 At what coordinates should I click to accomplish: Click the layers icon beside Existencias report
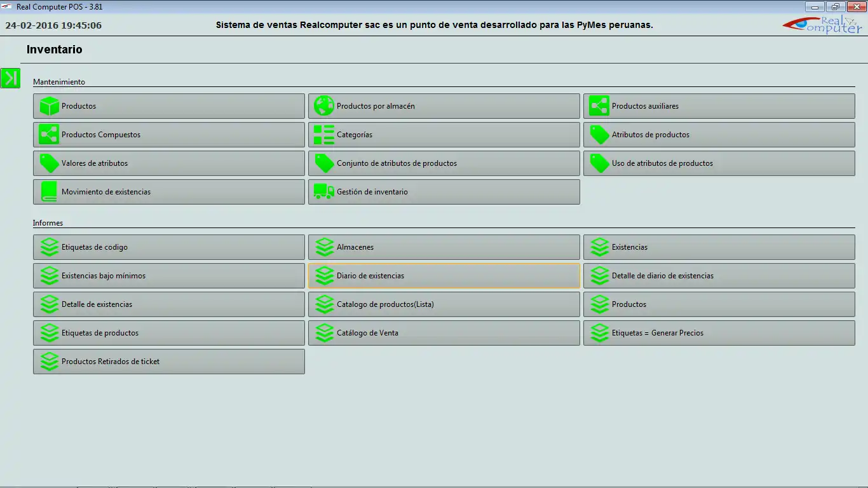(599, 247)
